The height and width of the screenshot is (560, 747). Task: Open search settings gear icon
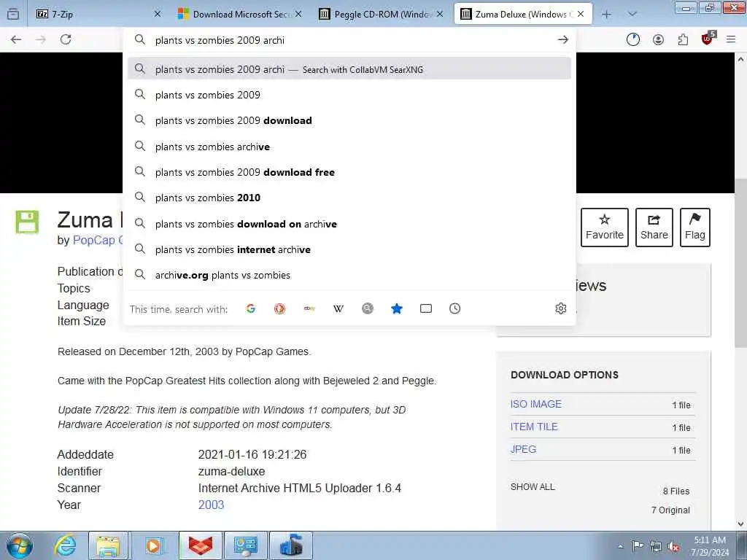[561, 308]
